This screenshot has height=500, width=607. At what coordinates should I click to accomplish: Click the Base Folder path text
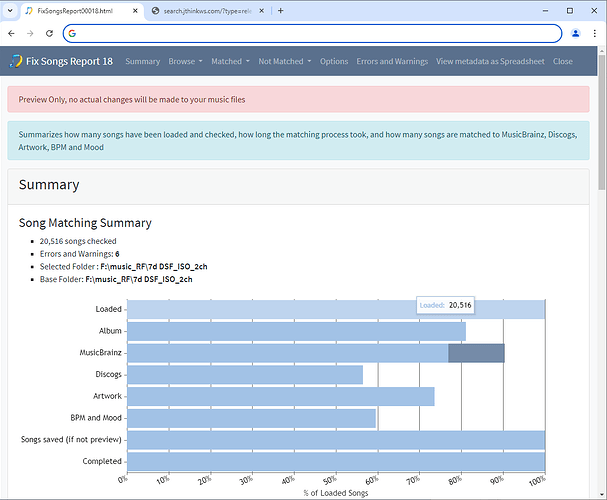(x=139, y=279)
